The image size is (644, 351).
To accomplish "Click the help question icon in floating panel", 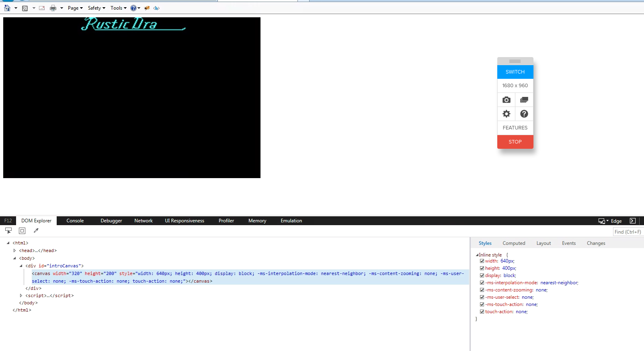I will 524,114.
